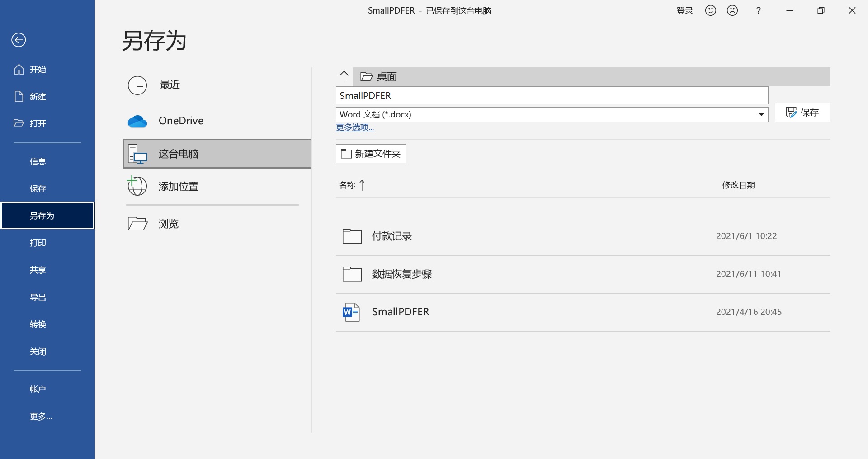
Task: Click the OneDrive cloud icon
Action: [x=137, y=121]
